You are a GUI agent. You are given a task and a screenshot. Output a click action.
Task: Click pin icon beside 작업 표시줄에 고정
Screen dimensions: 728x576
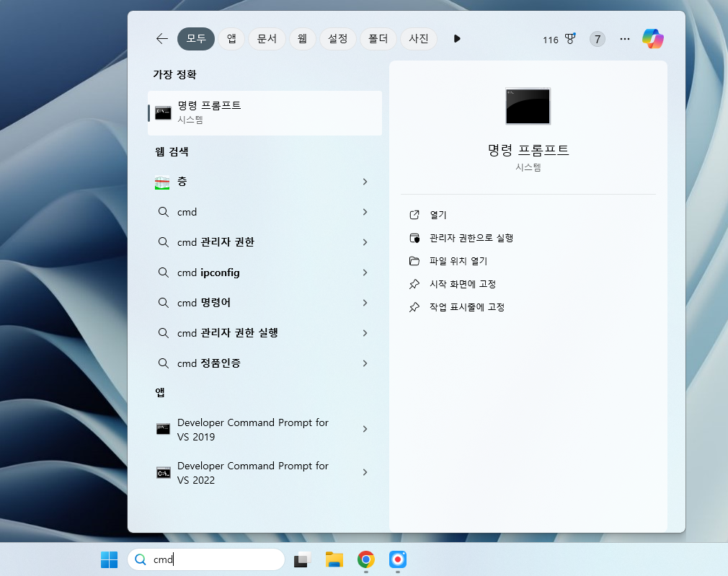pos(414,307)
